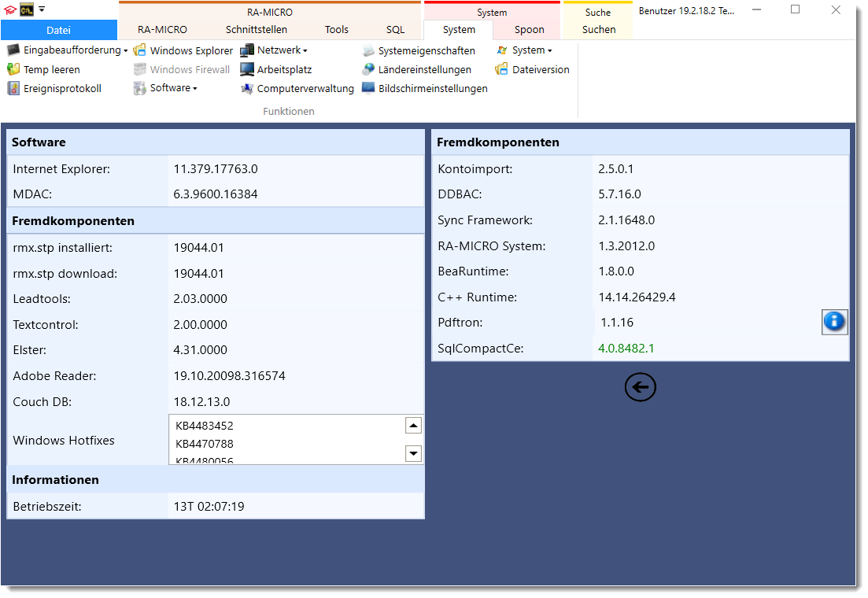Click Internet Explorer version 11.379.17763.0
Image resolution: width=868 pixels, height=598 pixels.
[x=216, y=169]
